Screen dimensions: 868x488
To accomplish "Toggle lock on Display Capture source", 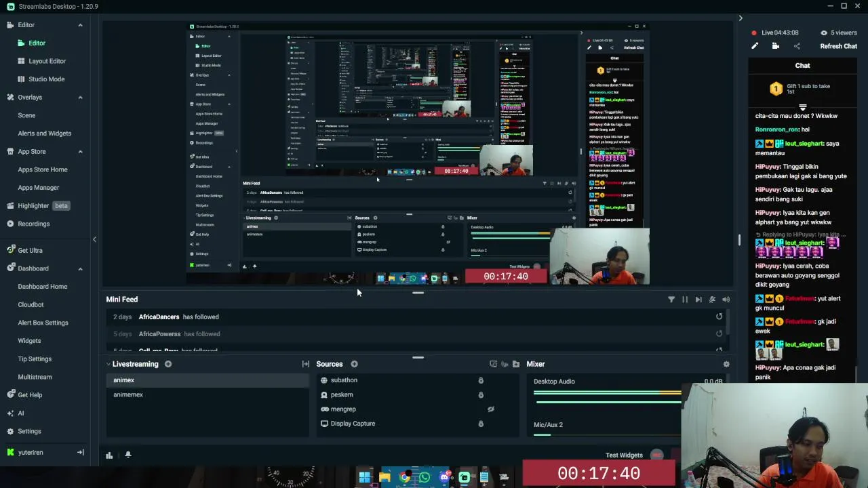I will coord(481,424).
